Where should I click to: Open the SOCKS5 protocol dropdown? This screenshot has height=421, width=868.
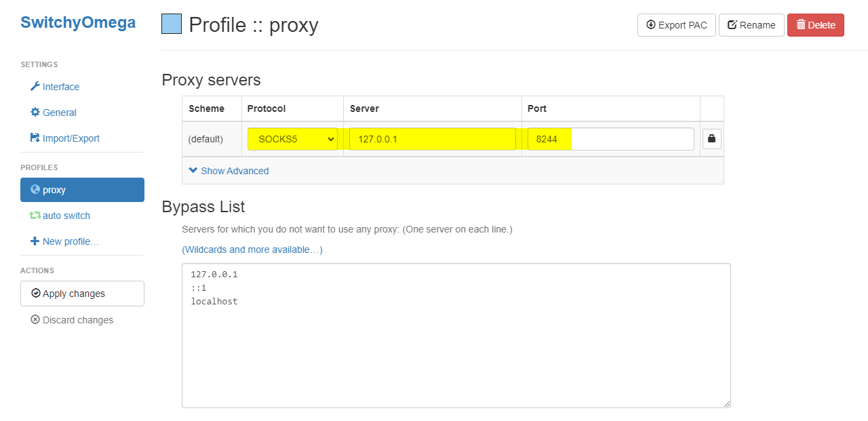292,139
